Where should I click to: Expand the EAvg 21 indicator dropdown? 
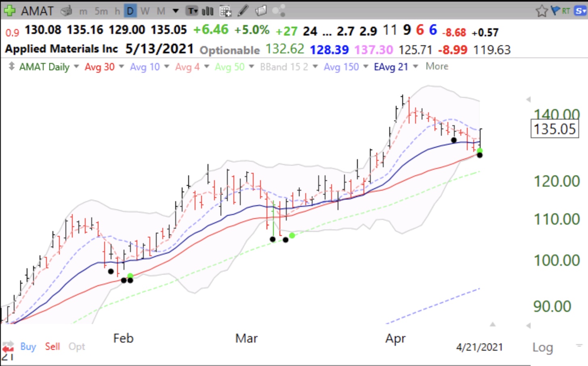pyautogui.click(x=415, y=66)
